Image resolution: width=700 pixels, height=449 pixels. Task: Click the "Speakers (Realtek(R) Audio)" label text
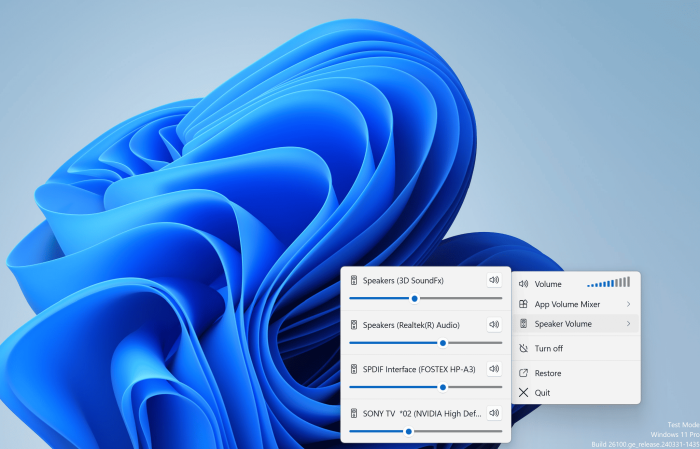[411, 325]
